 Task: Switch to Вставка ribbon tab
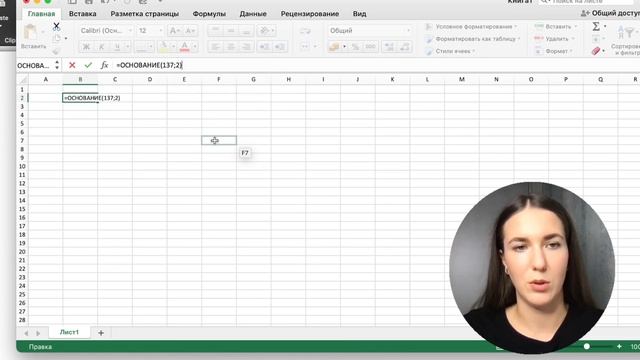pyautogui.click(x=82, y=14)
